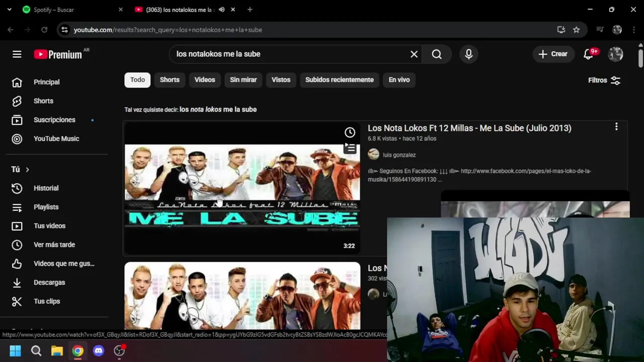Image resolution: width=644 pixels, height=362 pixels.
Task: Add first video to queue icon
Action: 350,148
